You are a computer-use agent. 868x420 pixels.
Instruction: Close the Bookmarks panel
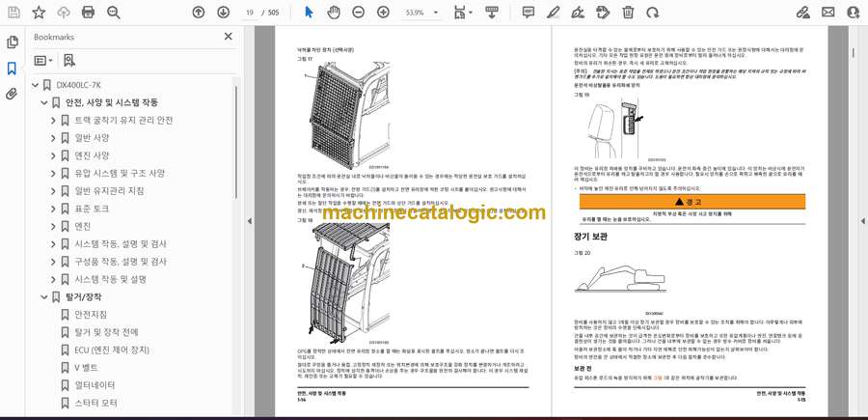click(x=228, y=37)
